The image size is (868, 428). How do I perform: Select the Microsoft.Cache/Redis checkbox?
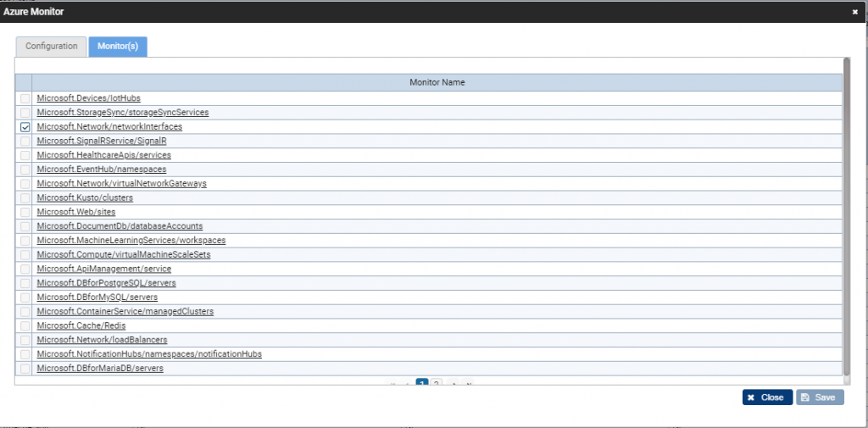point(25,326)
